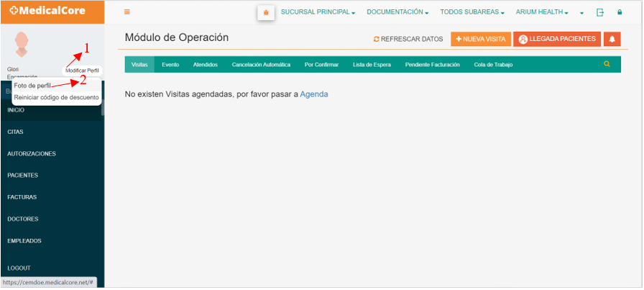Follow the Agenda link
This screenshot has width=644, height=290.
pyautogui.click(x=314, y=94)
